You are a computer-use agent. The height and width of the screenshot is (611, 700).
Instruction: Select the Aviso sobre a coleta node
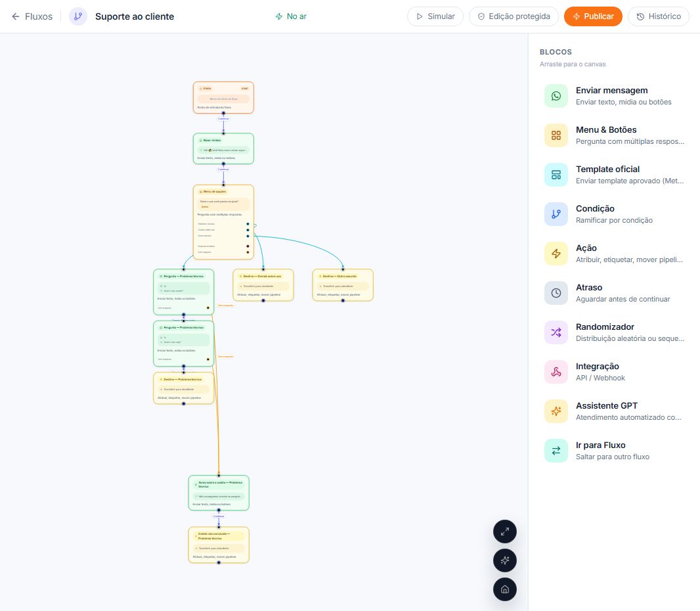point(219,493)
